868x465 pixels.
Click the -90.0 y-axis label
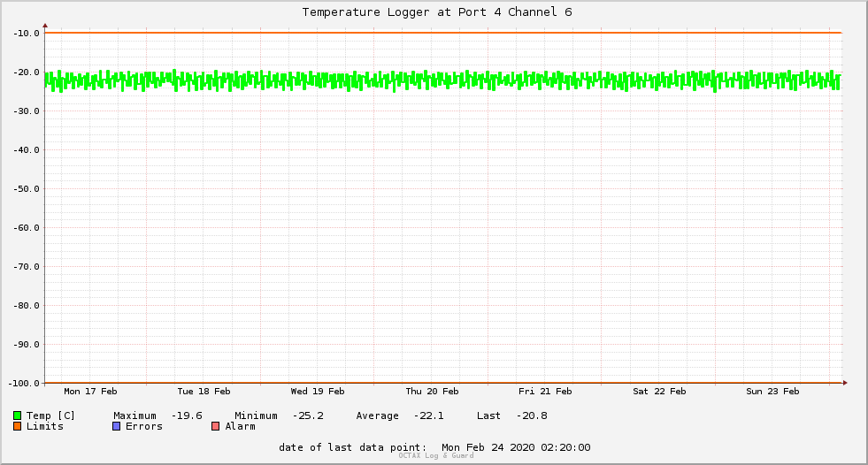click(x=27, y=345)
